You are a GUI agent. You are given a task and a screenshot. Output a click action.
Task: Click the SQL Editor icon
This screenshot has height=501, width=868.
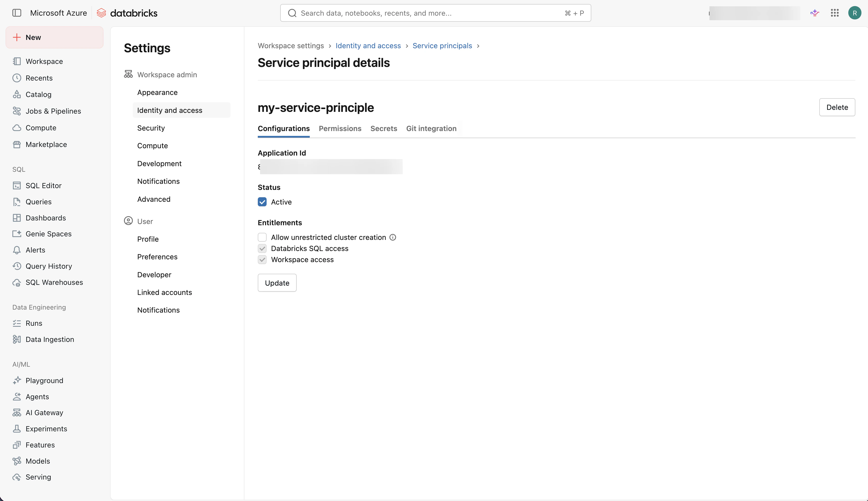17,185
